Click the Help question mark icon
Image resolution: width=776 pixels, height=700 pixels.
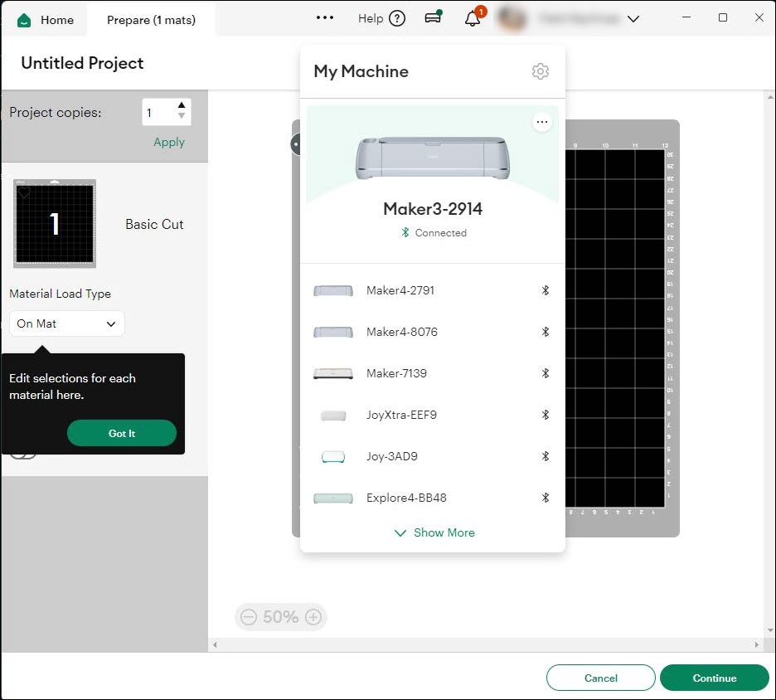pos(397,18)
